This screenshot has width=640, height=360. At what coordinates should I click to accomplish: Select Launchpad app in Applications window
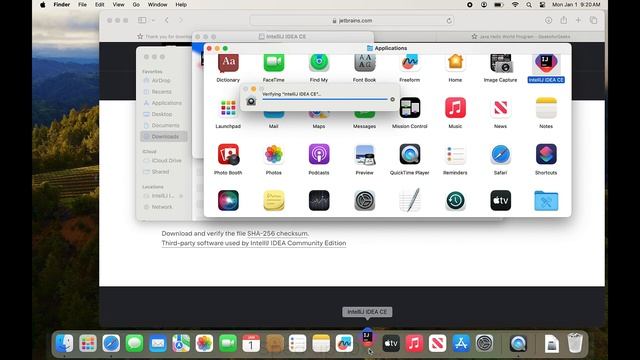click(228, 109)
